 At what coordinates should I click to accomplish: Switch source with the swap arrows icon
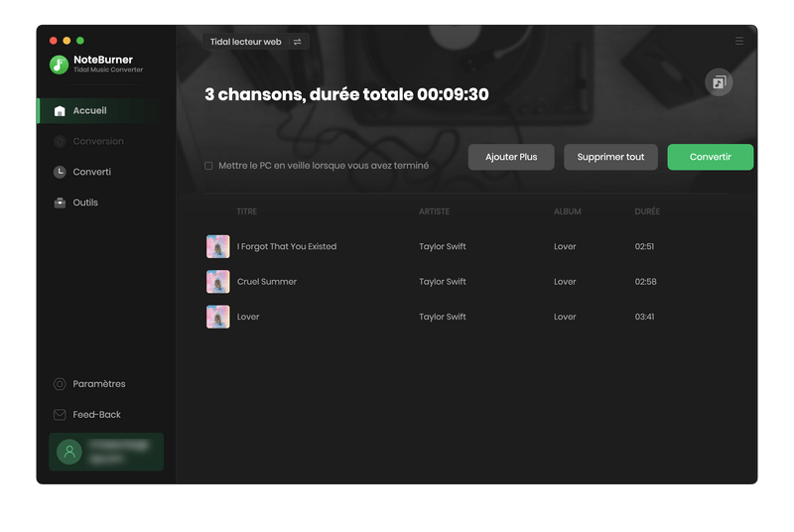[297, 42]
